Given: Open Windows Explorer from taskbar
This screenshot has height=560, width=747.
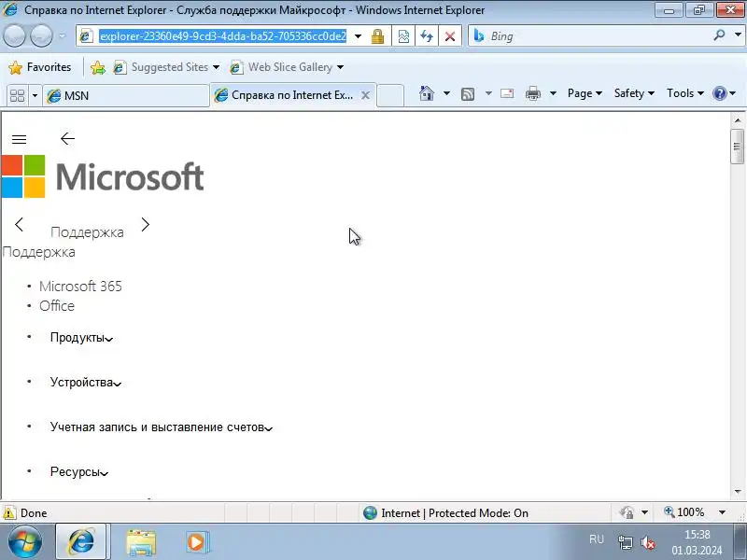Looking at the screenshot, I should (x=141, y=542).
